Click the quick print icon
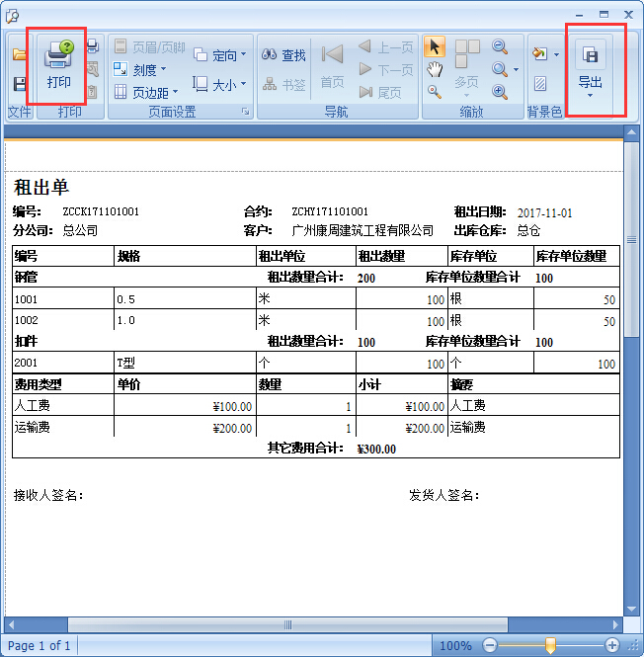The width and height of the screenshot is (644, 657). pos(93,46)
